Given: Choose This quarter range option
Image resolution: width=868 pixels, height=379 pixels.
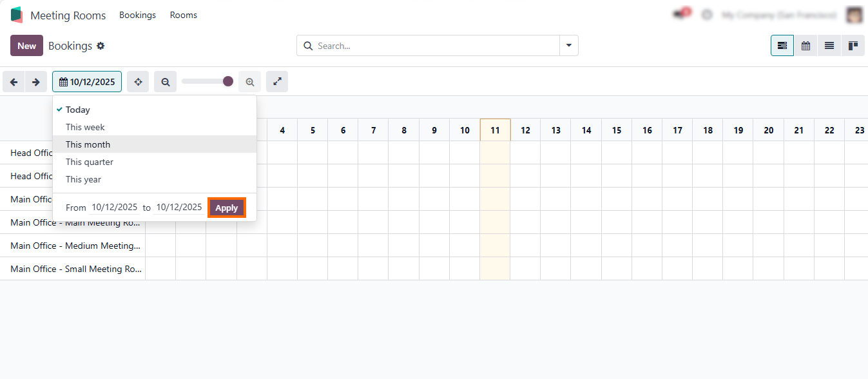Looking at the screenshot, I should [x=90, y=162].
